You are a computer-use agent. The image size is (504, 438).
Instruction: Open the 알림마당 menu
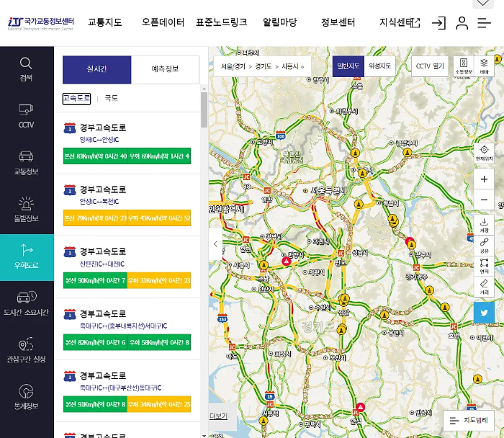279,22
